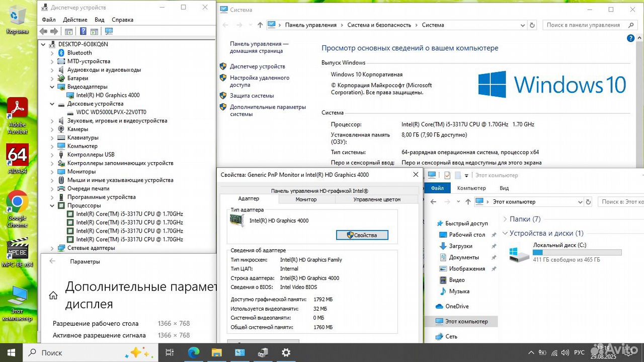The height and width of the screenshot is (362, 644).
Task: Open Microsoft Edge from the taskbar
Action: coord(194,352)
